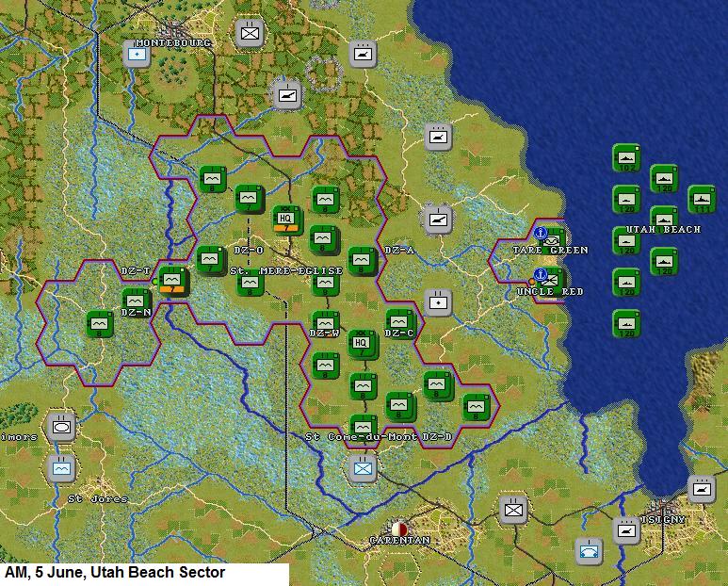
Task: Select the westernmost green airborne unit
Action: coord(100,324)
